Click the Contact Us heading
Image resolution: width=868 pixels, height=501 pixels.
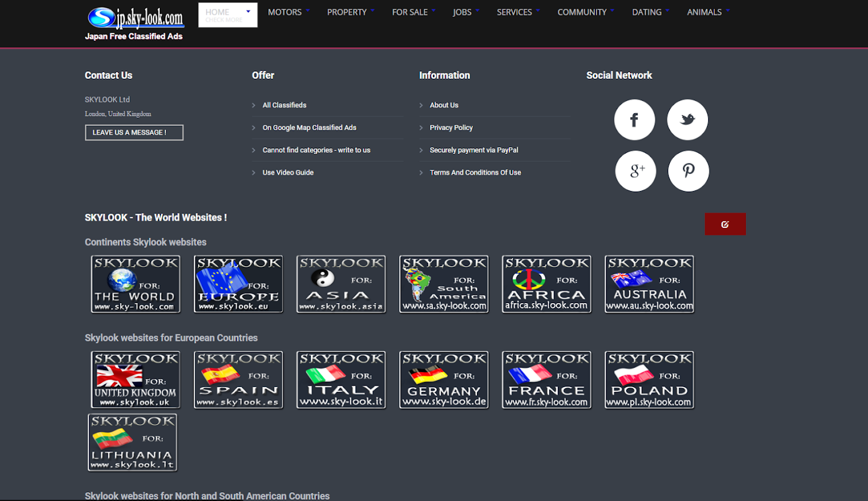tap(108, 75)
